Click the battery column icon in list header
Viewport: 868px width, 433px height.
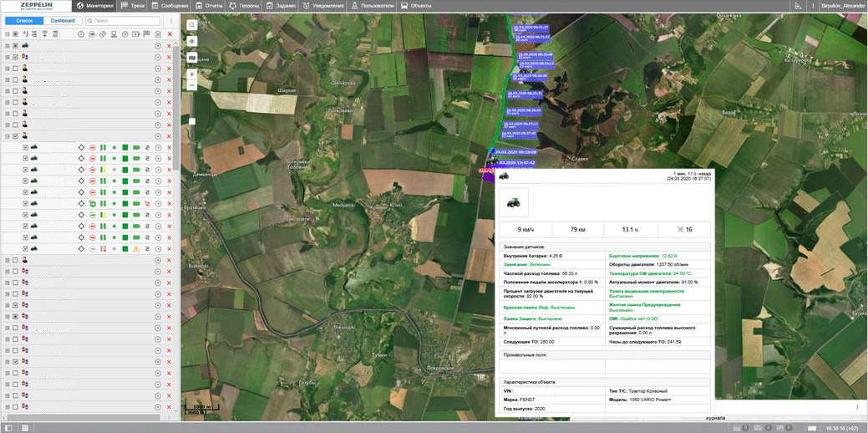click(136, 34)
